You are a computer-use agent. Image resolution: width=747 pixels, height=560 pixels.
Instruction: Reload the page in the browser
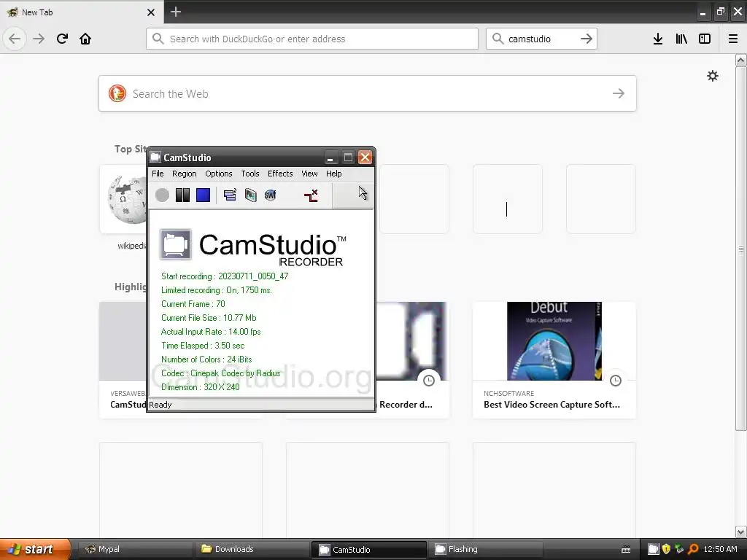(x=62, y=39)
